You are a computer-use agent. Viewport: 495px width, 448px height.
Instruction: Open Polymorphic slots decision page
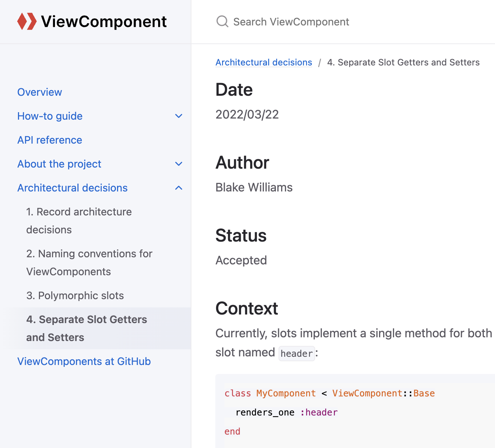coord(75,295)
